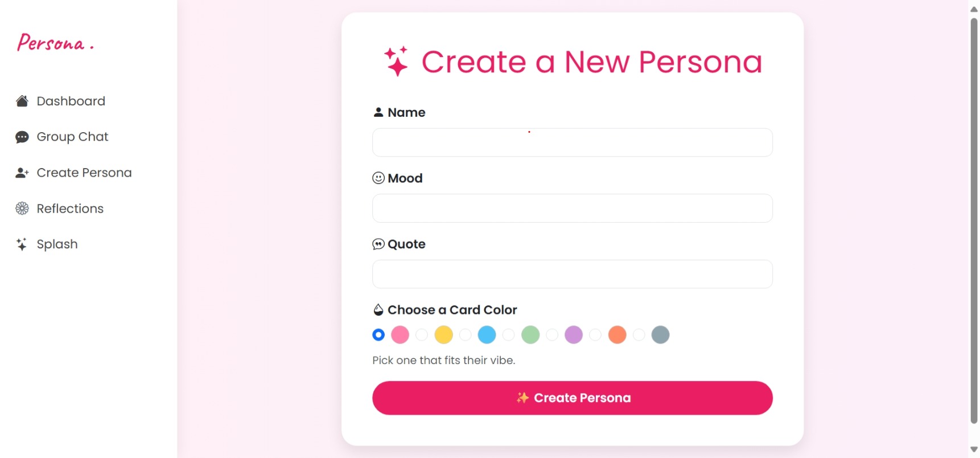The image size is (980, 458).
Task: Select the pink card color
Action: [x=400, y=335]
